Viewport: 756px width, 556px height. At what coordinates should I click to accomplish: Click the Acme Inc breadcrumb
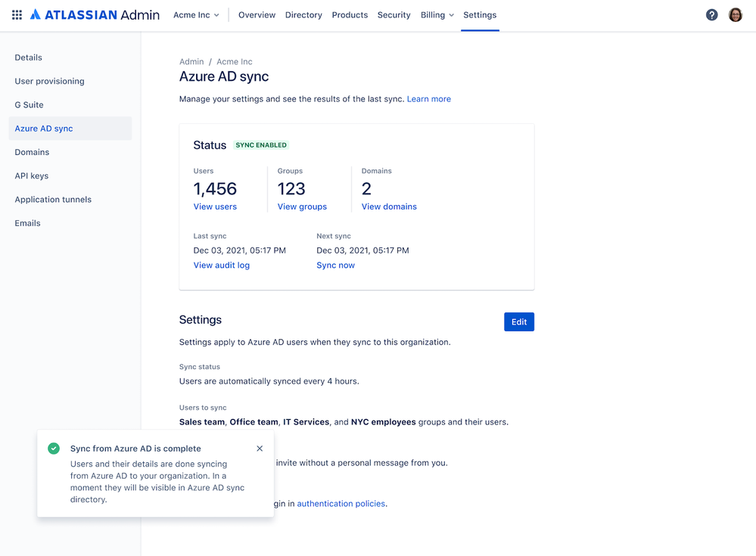[235, 62]
